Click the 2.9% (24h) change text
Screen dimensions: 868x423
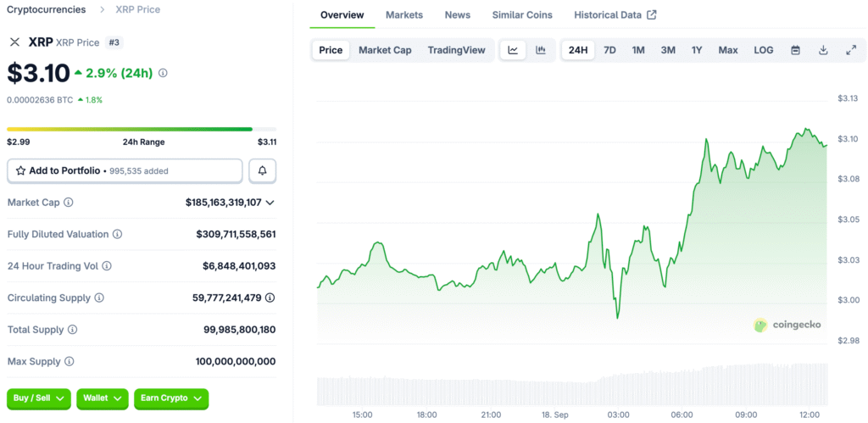[x=119, y=73]
